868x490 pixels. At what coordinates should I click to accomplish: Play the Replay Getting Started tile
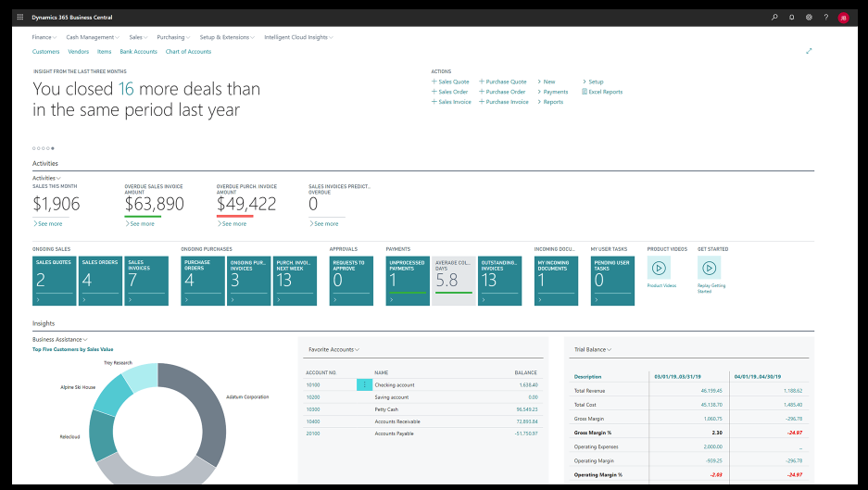[x=709, y=268]
